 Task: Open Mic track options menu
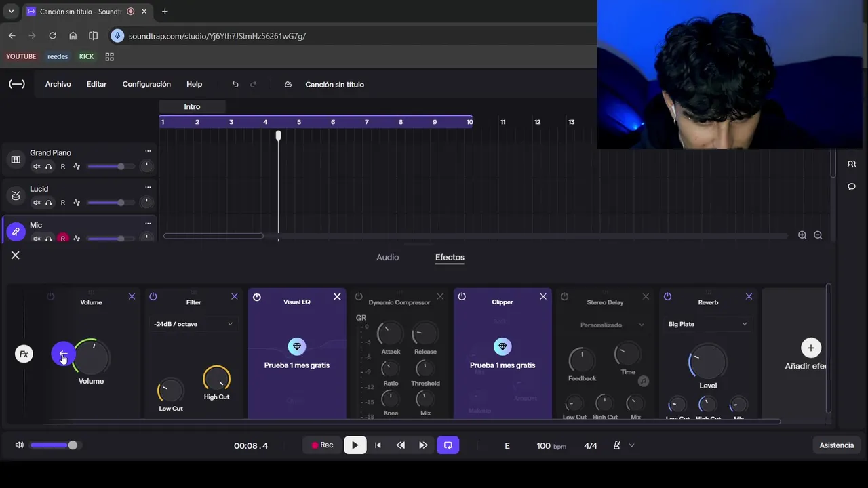click(148, 223)
